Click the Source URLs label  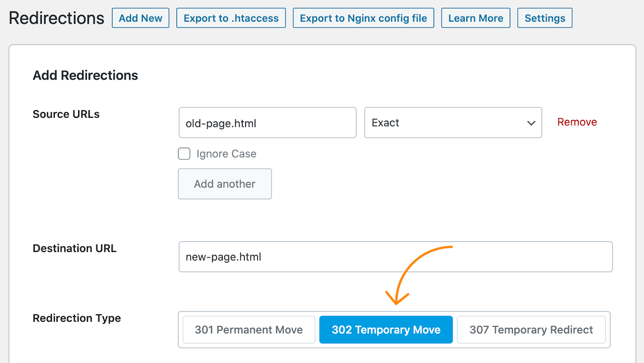pos(66,114)
